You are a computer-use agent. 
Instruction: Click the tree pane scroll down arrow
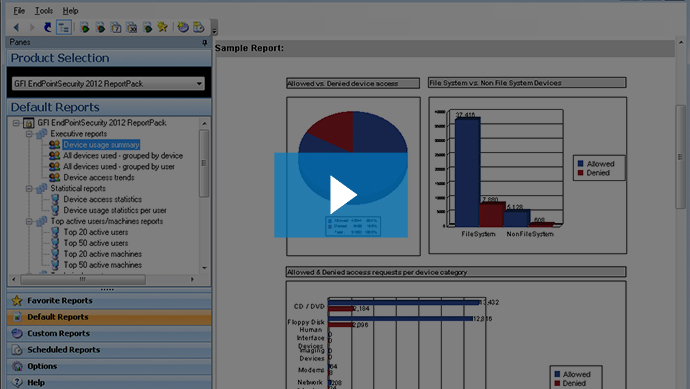coord(205,268)
